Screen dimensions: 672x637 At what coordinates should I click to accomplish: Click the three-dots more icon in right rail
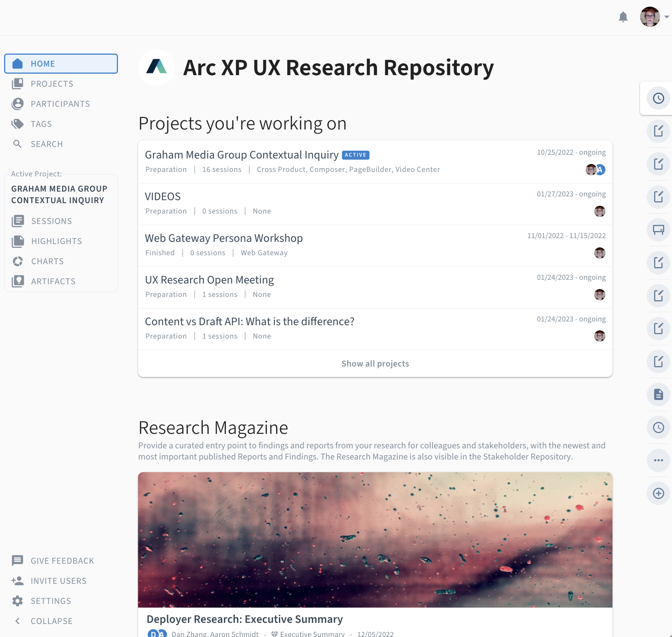(x=659, y=460)
